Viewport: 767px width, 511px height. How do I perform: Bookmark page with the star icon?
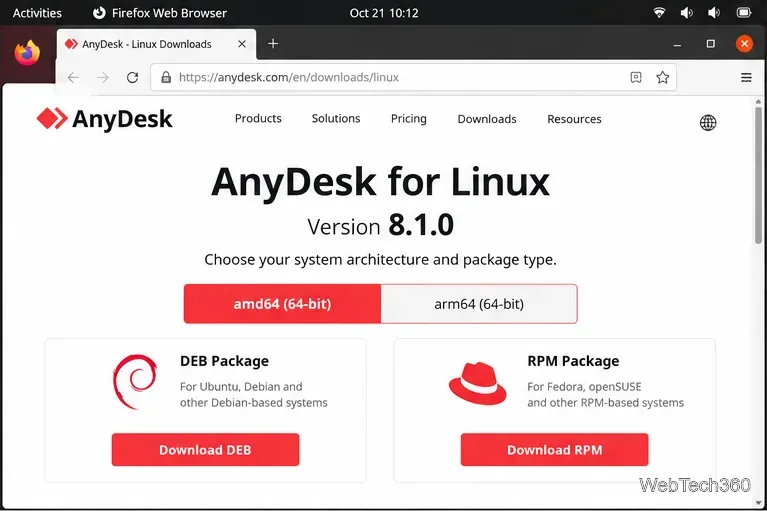pos(663,77)
